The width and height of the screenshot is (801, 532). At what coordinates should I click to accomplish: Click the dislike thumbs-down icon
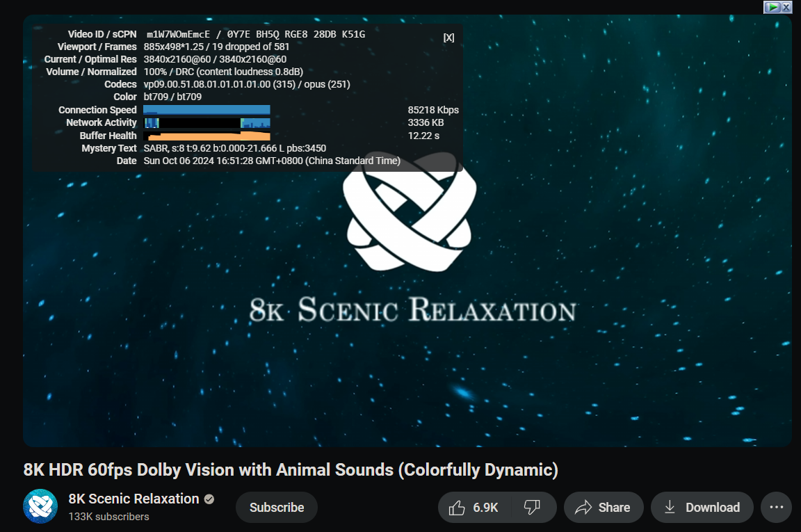pyautogui.click(x=532, y=508)
